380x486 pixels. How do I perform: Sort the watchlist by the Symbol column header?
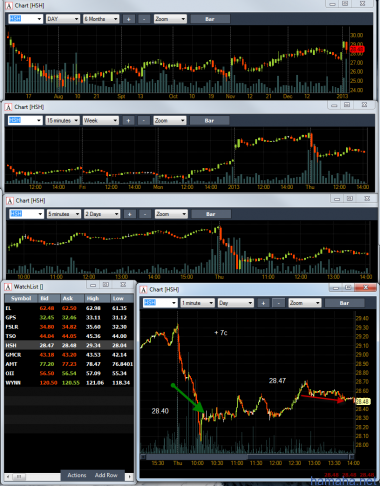coord(21,298)
